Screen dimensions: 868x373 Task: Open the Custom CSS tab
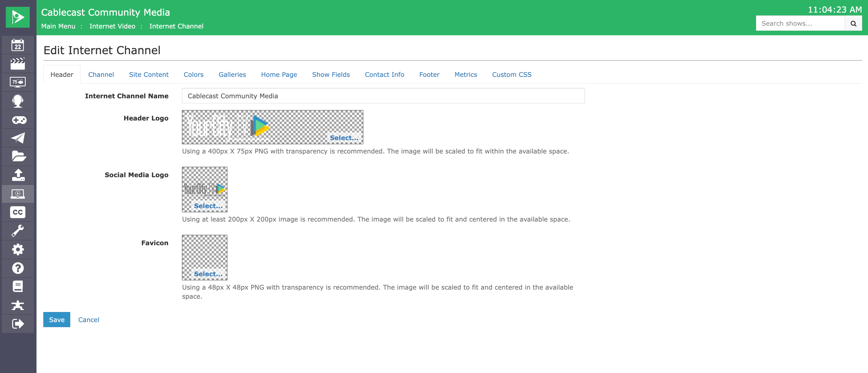512,75
